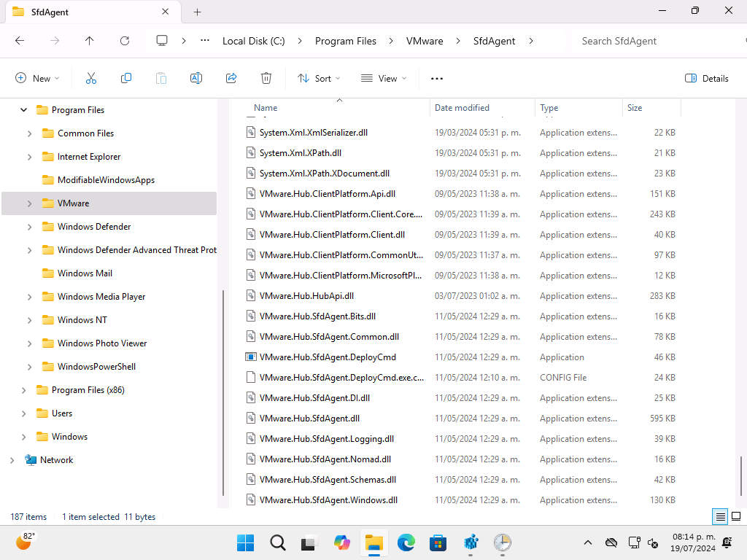Viewport: 747px width, 560px height.
Task: Go up one folder level
Action: [x=90, y=41]
